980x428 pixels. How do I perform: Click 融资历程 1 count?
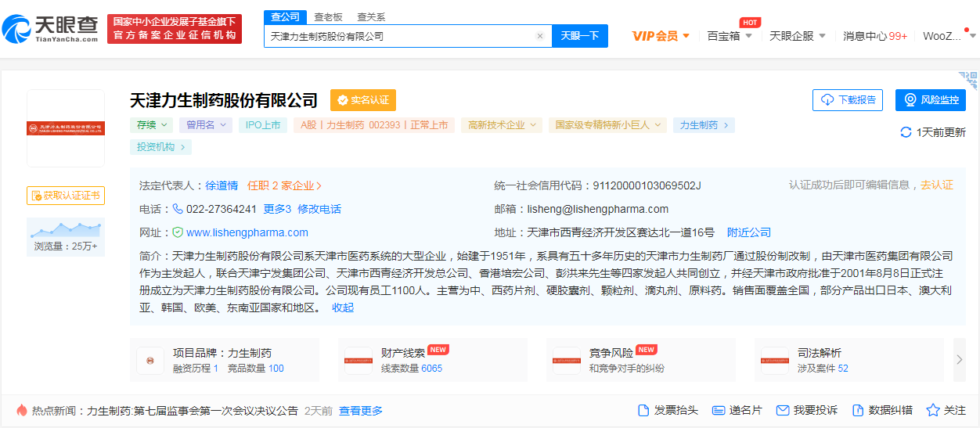pyautogui.click(x=196, y=369)
